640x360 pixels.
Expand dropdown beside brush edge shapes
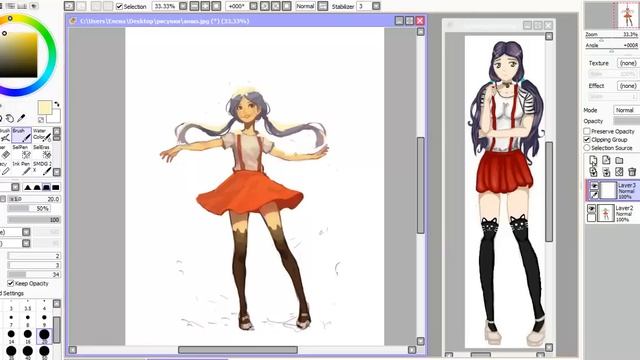coord(15,187)
